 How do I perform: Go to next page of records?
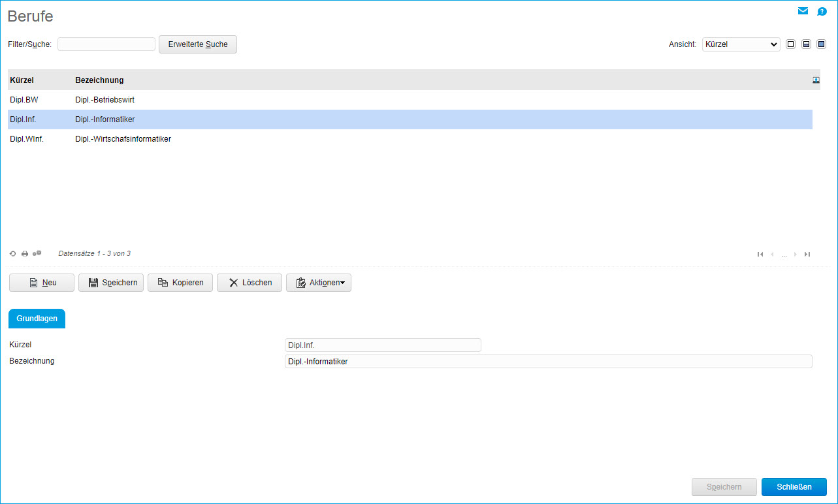796,254
